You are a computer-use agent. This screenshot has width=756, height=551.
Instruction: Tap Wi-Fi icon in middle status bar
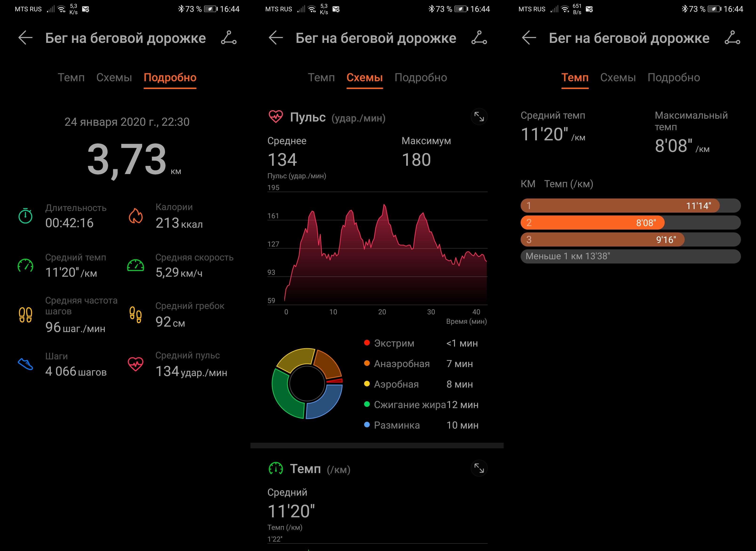click(x=312, y=9)
